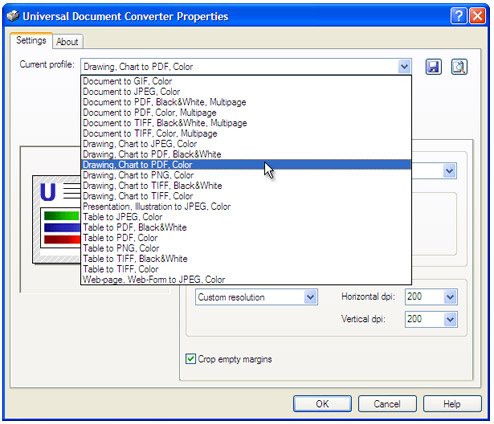This screenshot has width=494, height=424.
Task: Click the document preview thumbnail
Action: click(x=57, y=219)
